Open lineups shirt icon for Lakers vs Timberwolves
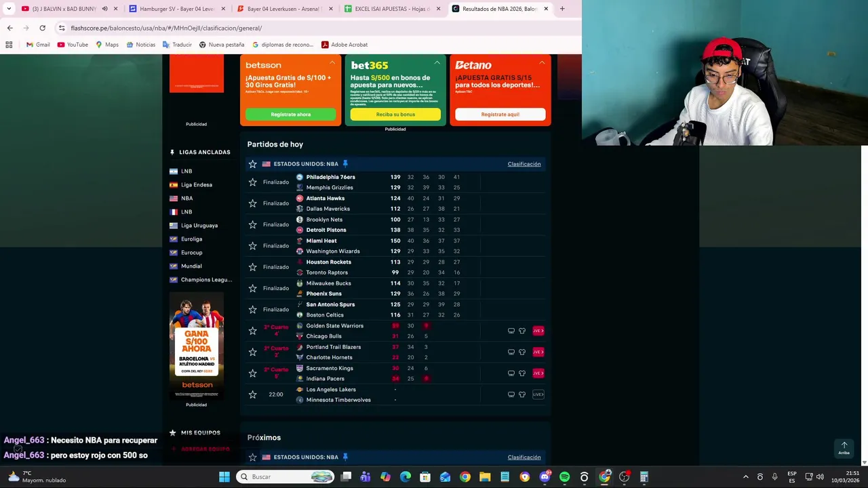The image size is (868, 488). [x=522, y=394]
